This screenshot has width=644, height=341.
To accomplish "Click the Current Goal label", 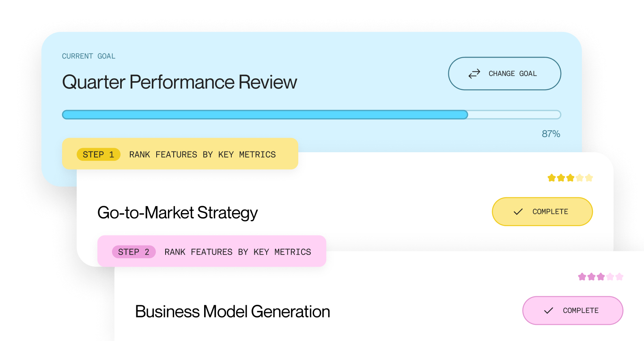I will point(88,56).
